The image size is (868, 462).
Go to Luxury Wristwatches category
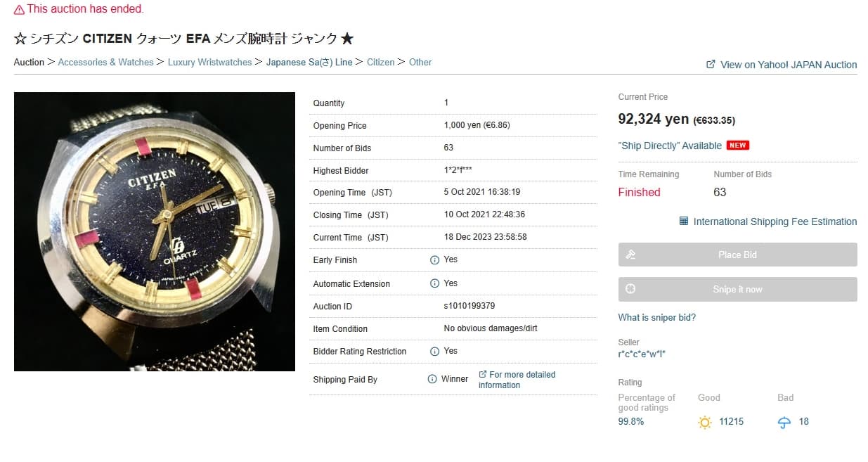(209, 63)
